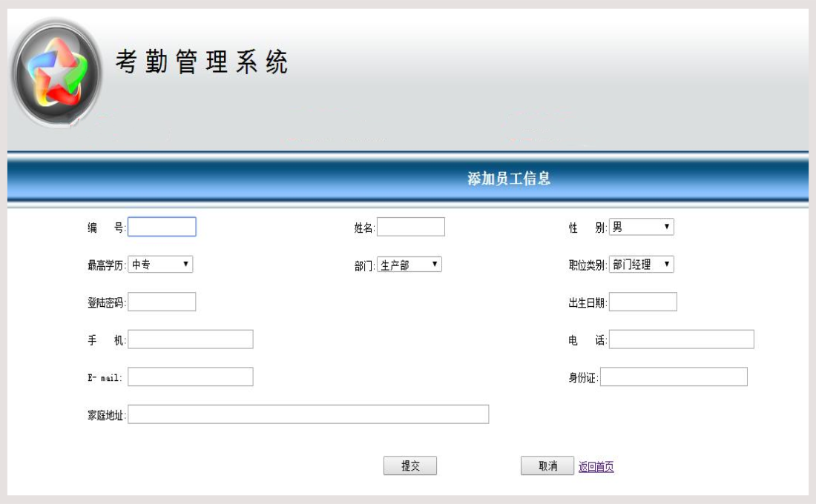
Task: Open the 返回首页 return home link
Action: 596,467
